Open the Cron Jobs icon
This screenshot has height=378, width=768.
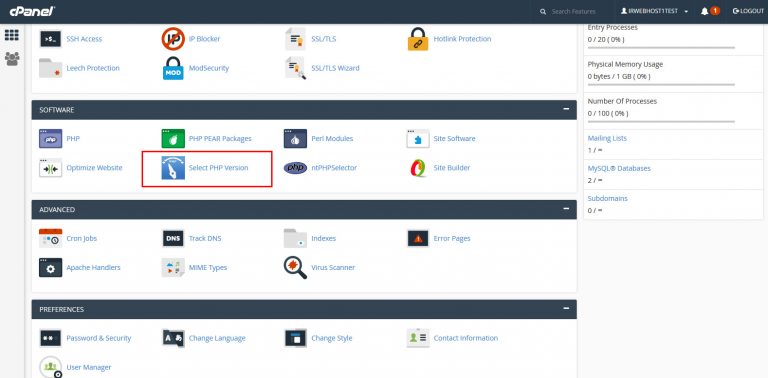[x=50, y=238]
